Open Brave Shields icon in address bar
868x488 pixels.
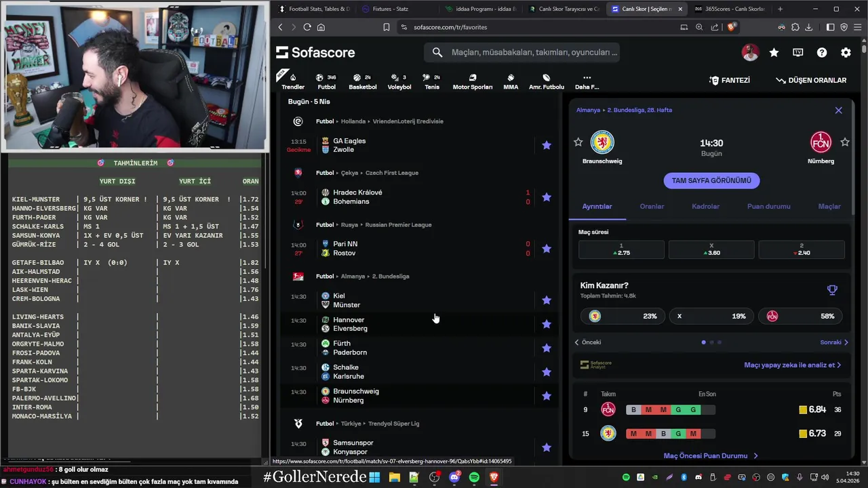[731, 27]
